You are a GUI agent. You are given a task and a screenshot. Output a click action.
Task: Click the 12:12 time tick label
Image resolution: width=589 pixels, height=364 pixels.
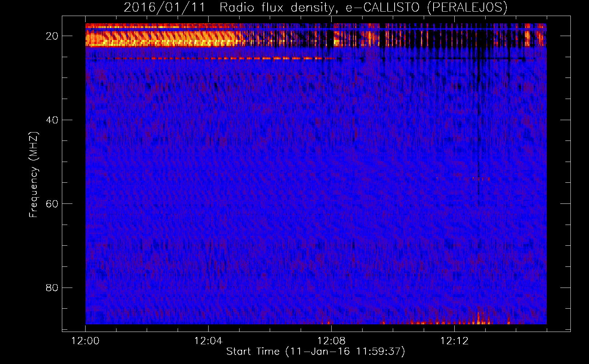point(454,341)
